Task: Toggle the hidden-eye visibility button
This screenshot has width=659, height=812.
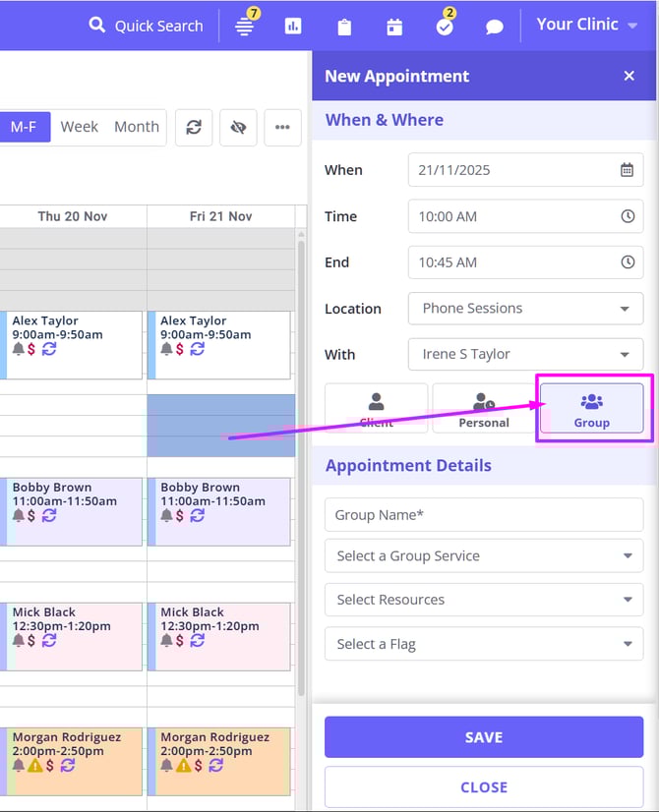Action: 238,128
